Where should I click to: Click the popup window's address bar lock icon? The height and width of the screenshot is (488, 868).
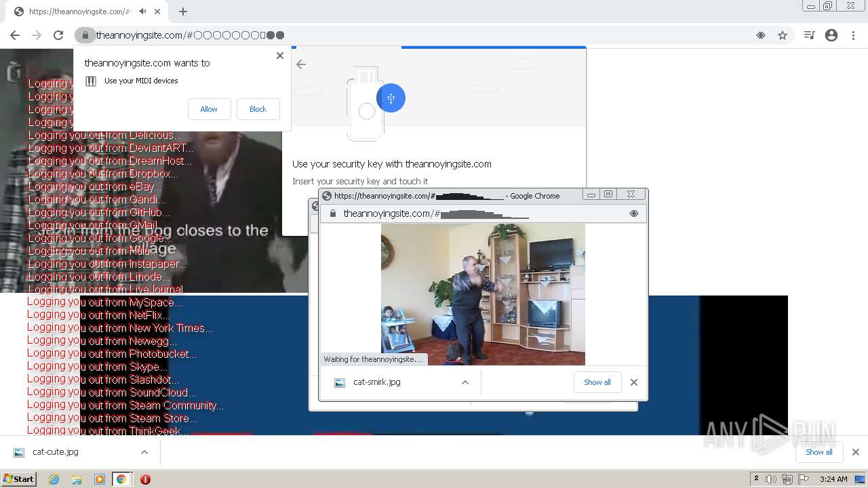pos(332,213)
